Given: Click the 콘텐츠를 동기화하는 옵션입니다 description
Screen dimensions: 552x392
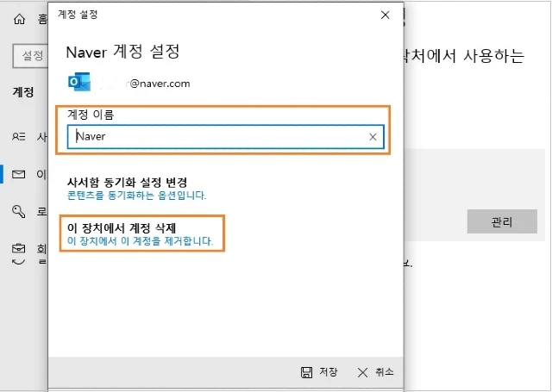Looking at the screenshot, I should pos(136,195).
